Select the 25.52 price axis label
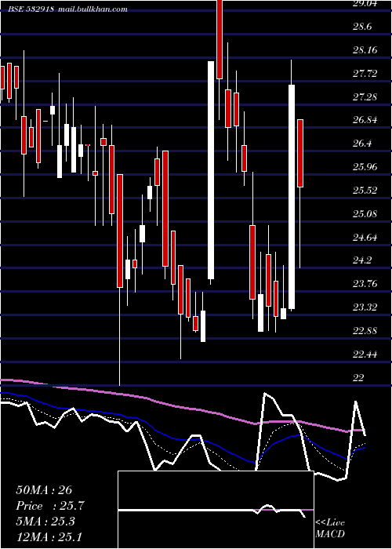This screenshot has height=549, width=392. [x=365, y=191]
